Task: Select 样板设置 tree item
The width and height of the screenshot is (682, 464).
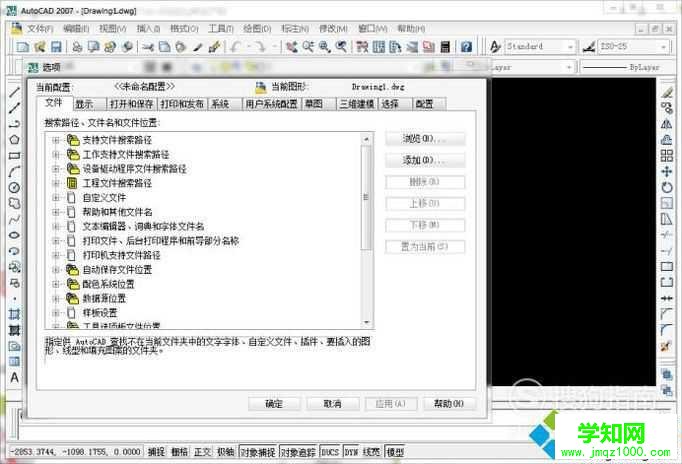Action: coord(100,313)
